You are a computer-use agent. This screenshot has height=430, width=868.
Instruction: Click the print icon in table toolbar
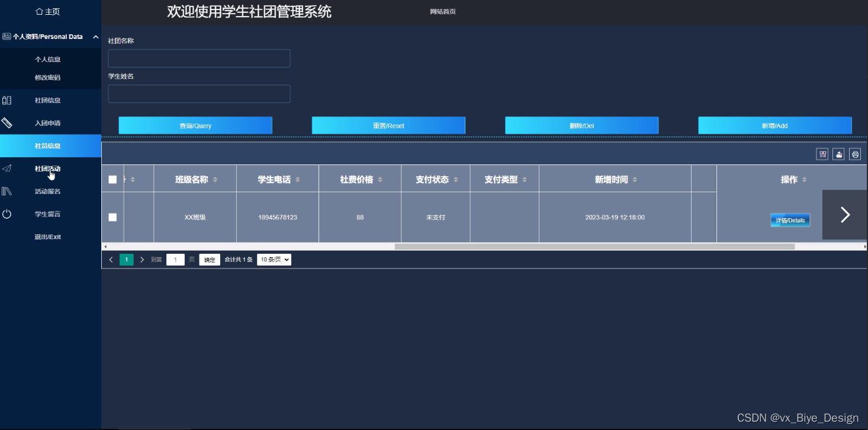tap(855, 154)
